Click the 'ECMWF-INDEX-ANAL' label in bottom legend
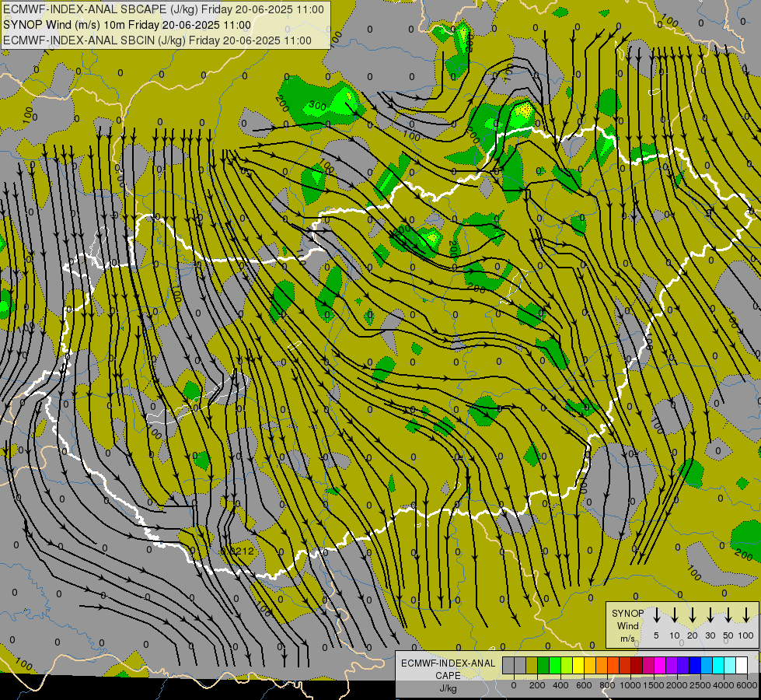 coord(448,663)
